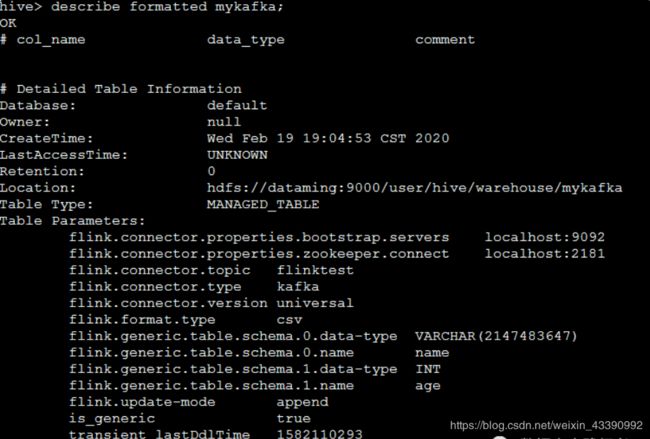Click the localhost:9092 bootstrap servers value

point(545,237)
